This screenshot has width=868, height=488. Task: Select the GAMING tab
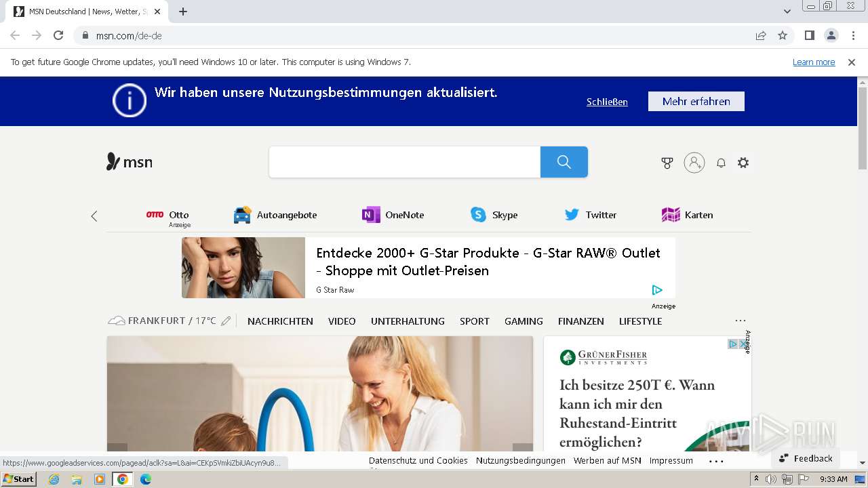coord(524,321)
